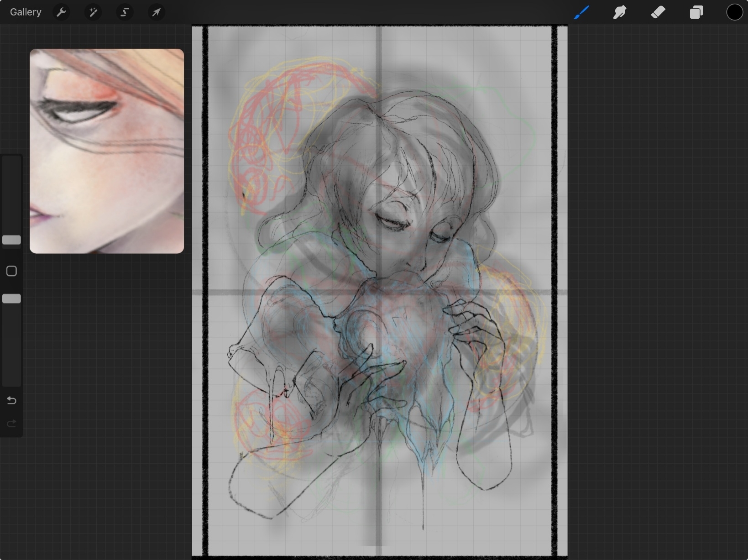The image size is (748, 560).
Task: Open the Layers panel
Action: pyautogui.click(x=696, y=12)
